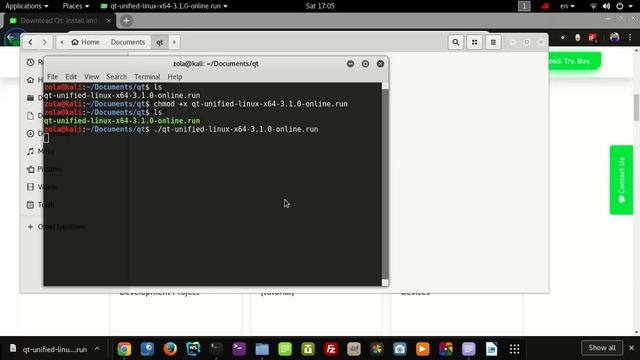Click the Home path button in file manager

point(85,42)
